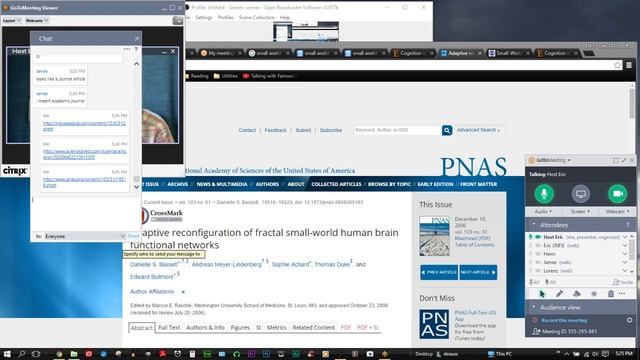Open Webcams dropdown in GoToMeeting Viewer

pyautogui.click(x=37, y=20)
